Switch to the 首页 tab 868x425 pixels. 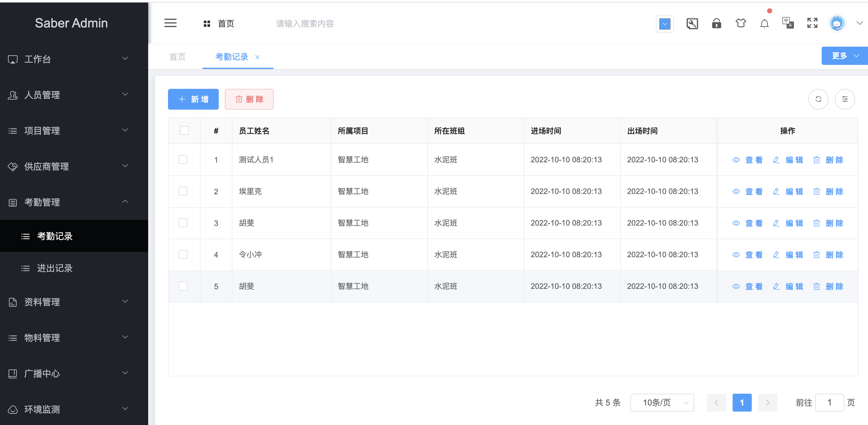(x=177, y=57)
